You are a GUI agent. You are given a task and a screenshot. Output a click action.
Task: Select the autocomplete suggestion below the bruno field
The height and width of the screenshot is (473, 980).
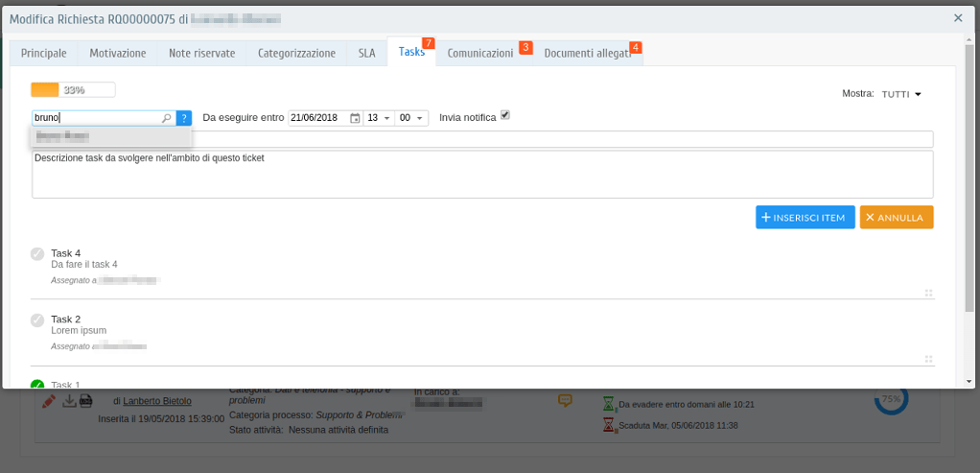(x=110, y=137)
